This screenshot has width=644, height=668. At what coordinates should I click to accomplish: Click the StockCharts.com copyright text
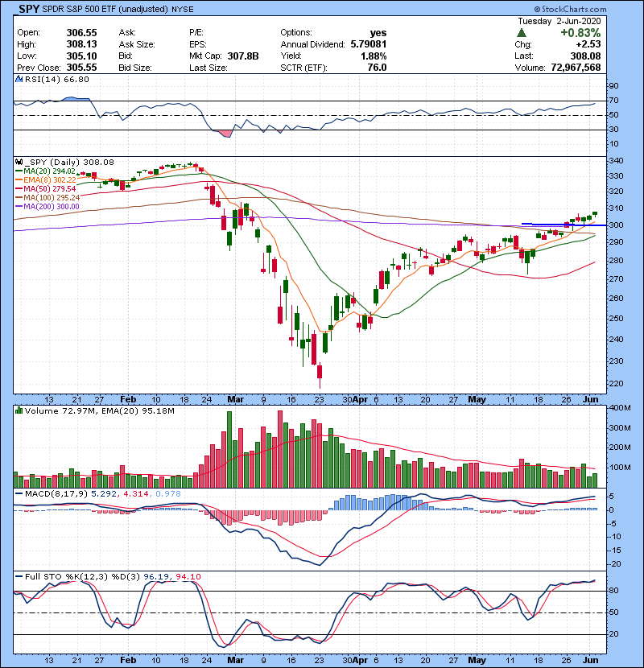click(570, 9)
